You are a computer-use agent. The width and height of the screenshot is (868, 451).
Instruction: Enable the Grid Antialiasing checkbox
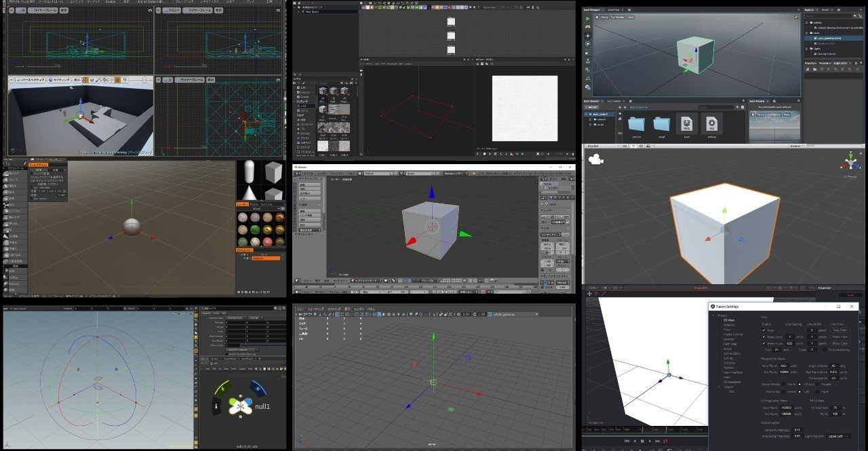(824, 349)
